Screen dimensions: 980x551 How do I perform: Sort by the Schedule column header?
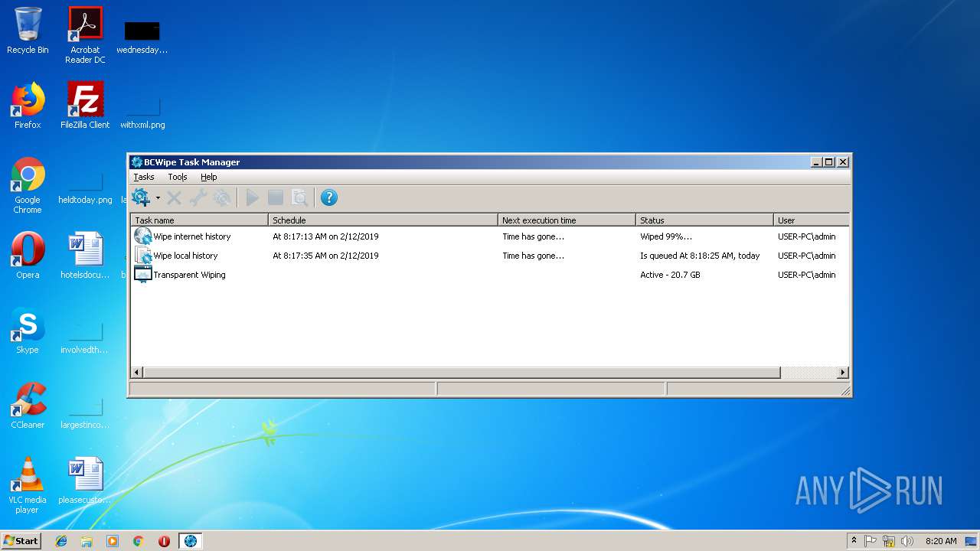pyautogui.click(x=383, y=220)
